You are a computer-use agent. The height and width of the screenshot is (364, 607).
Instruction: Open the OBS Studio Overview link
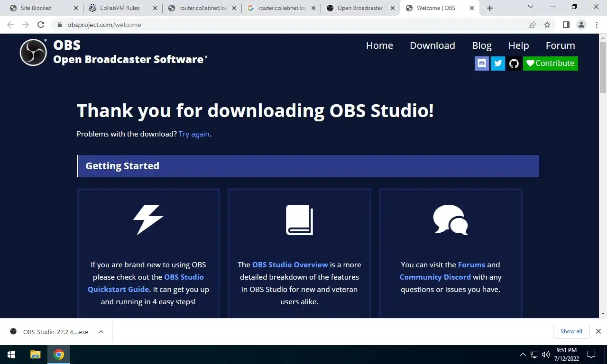click(x=290, y=264)
